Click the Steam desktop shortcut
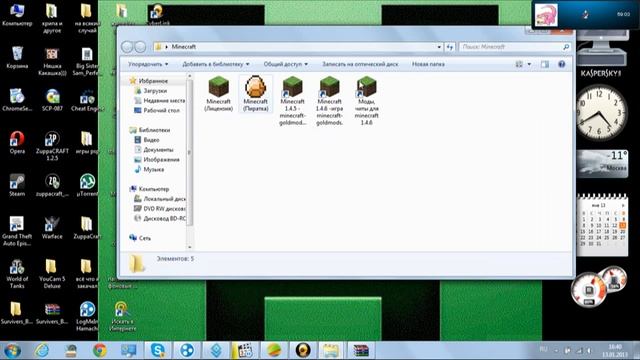Viewport: 640px width, 360px height. click(17, 185)
